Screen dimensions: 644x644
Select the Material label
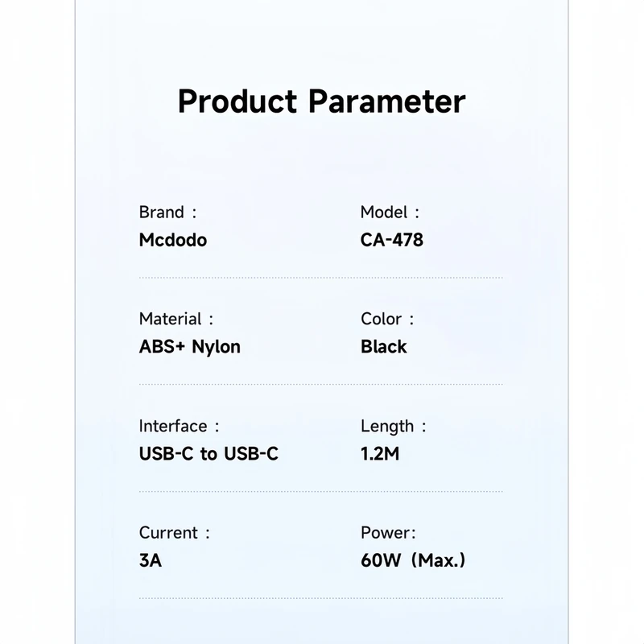(x=176, y=319)
